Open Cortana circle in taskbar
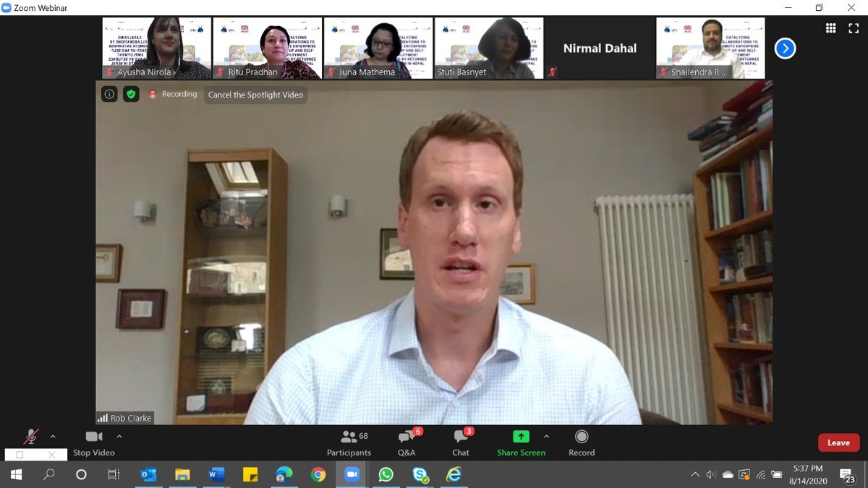Screen dimensions: 868x488 pyautogui.click(x=81, y=475)
